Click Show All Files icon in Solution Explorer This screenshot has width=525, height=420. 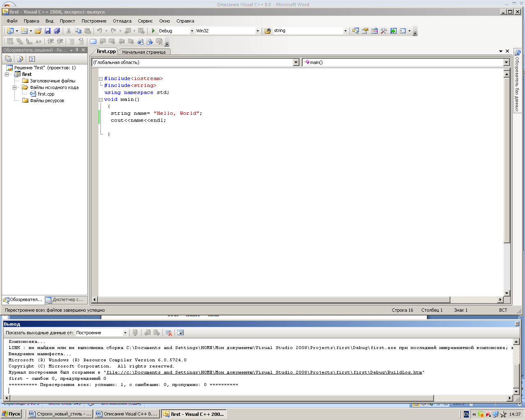(x=20, y=59)
